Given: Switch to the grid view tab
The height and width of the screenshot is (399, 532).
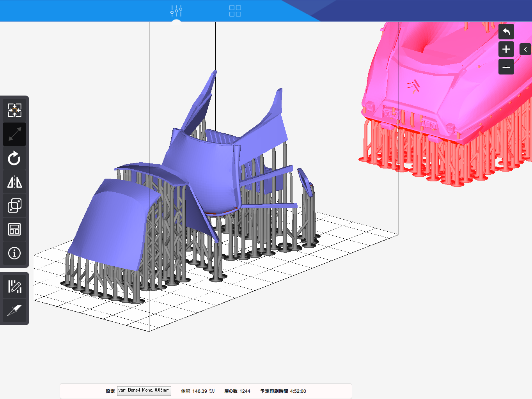Looking at the screenshot, I should click(235, 11).
